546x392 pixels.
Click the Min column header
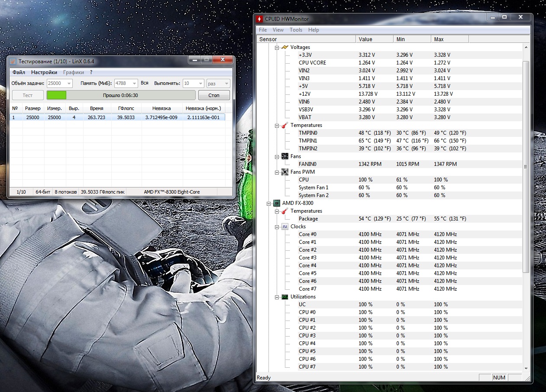pos(412,39)
